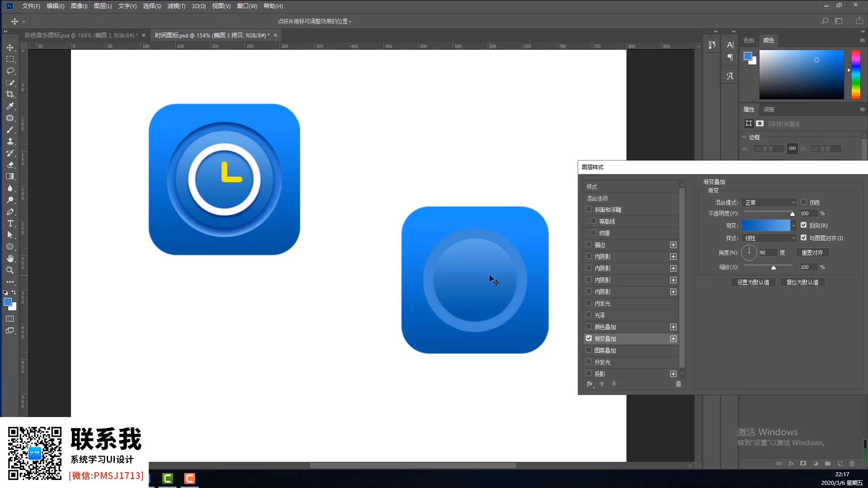Screen dimensions: 868x488
Task: Click the blue gradient preview swatch
Action: click(765, 225)
